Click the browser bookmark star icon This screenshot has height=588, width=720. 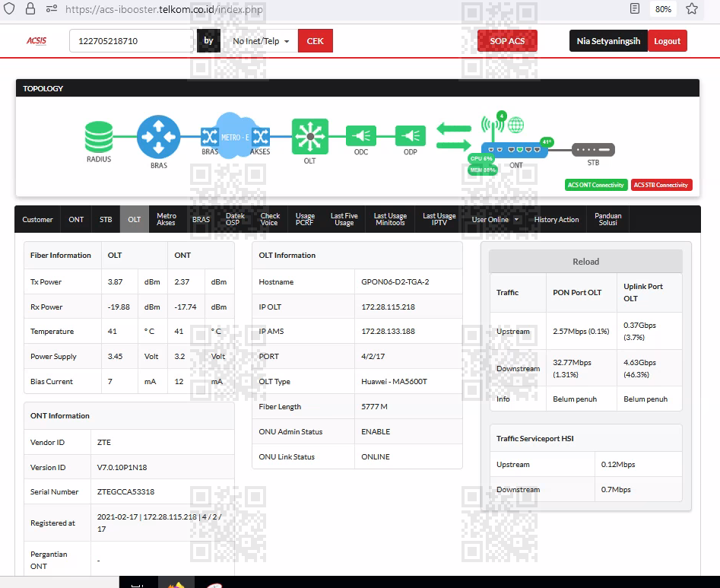tap(692, 8)
